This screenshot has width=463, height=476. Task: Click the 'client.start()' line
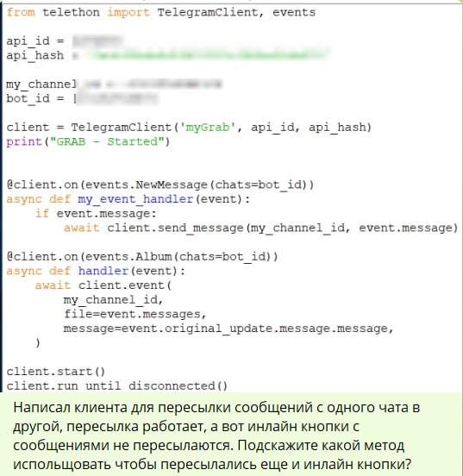(x=56, y=372)
